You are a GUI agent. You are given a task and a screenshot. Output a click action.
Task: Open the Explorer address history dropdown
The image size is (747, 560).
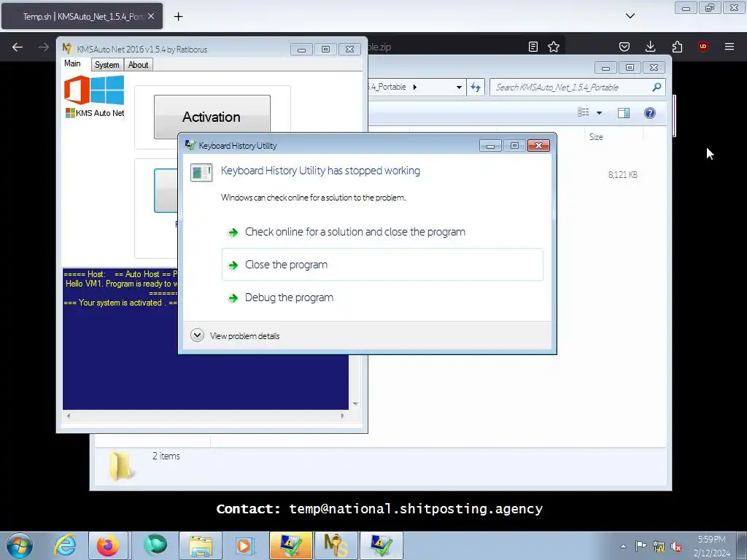pos(459,87)
